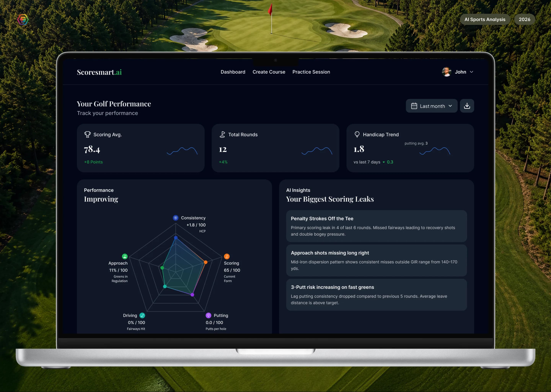The width and height of the screenshot is (551, 392).
Task: Click the 11% / 100 Approach value
Action: coord(118,270)
